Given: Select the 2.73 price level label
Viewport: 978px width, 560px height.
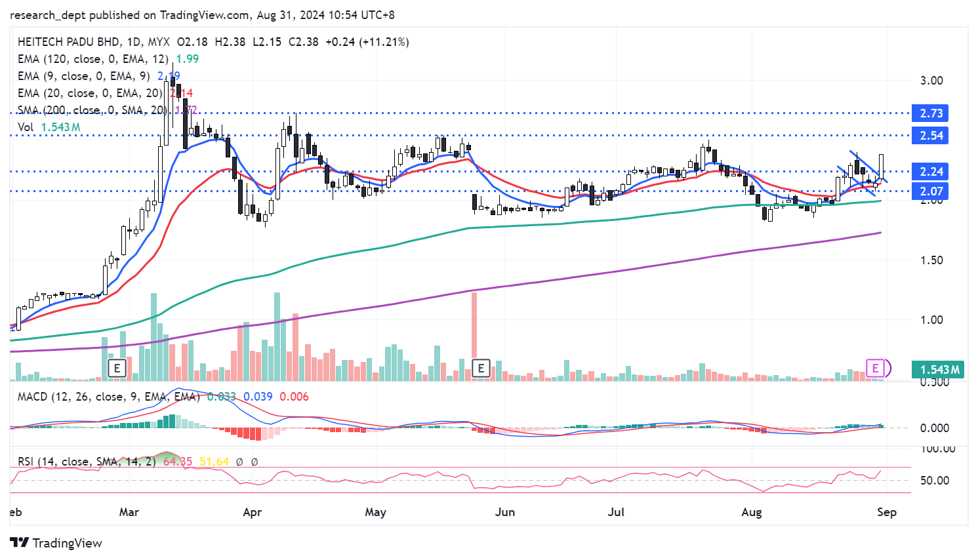Looking at the screenshot, I should [x=931, y=113].
